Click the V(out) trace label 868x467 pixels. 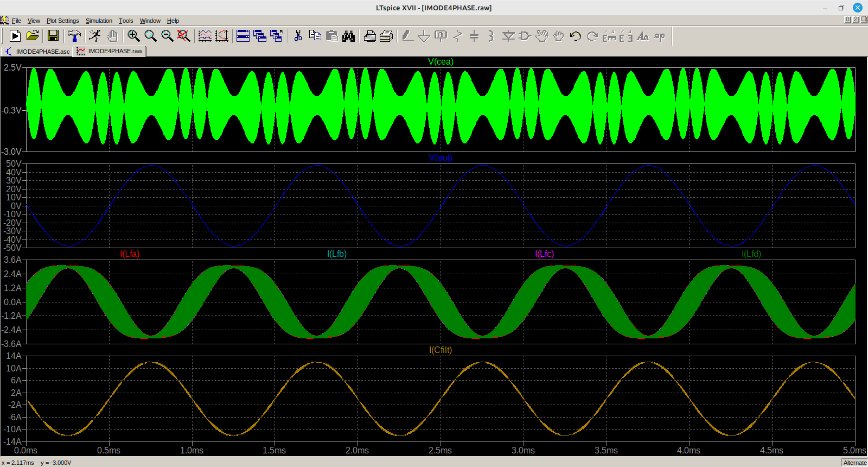click(441, 158)
